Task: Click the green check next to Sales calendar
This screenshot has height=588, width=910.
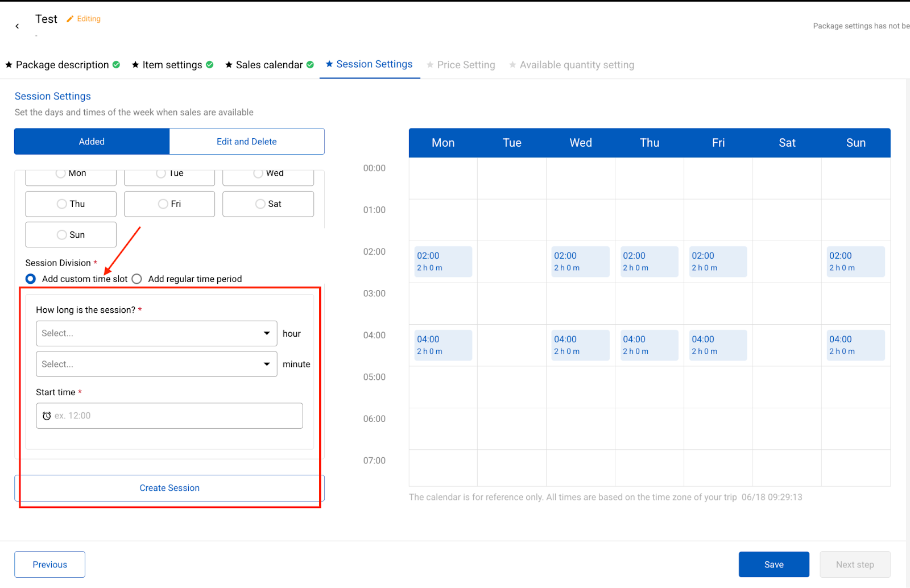Action: tap(310, 65)
